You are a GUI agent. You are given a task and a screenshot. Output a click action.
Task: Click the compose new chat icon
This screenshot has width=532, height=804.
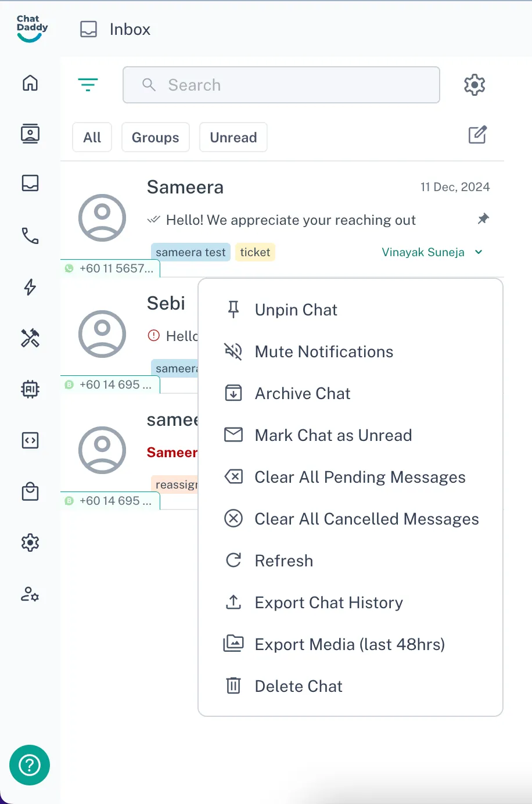[x=477, y=135]
